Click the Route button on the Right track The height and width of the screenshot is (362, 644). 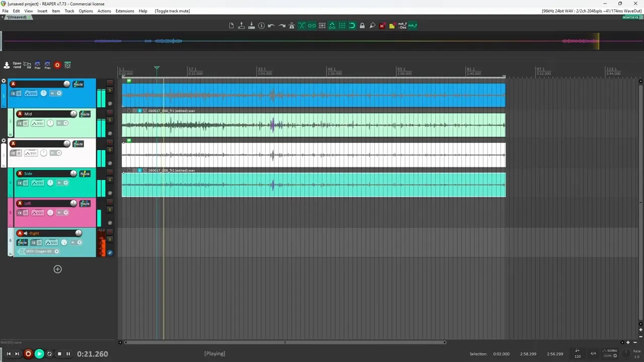(x=22, y=242)
